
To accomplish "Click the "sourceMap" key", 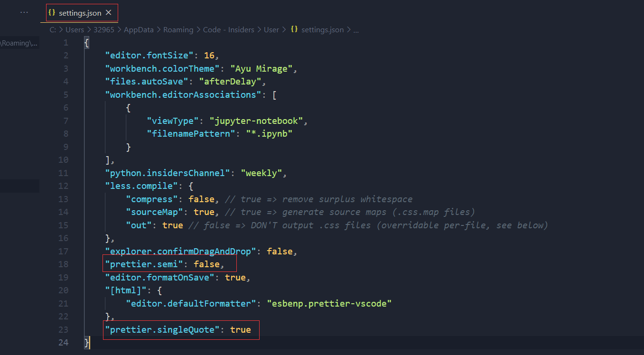I will click(155, 212).
